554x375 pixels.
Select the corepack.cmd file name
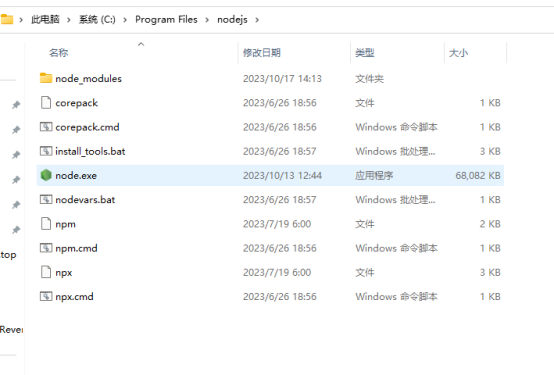click(x=87, y=127)
